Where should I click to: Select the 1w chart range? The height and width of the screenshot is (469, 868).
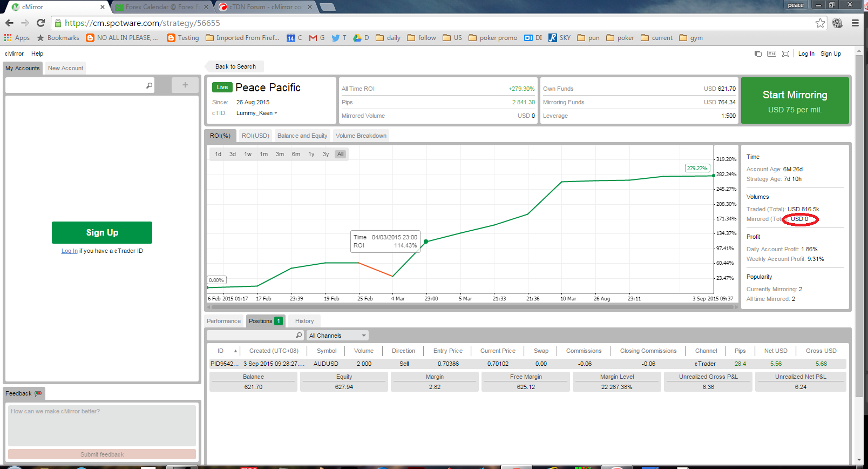coord(248,154)
